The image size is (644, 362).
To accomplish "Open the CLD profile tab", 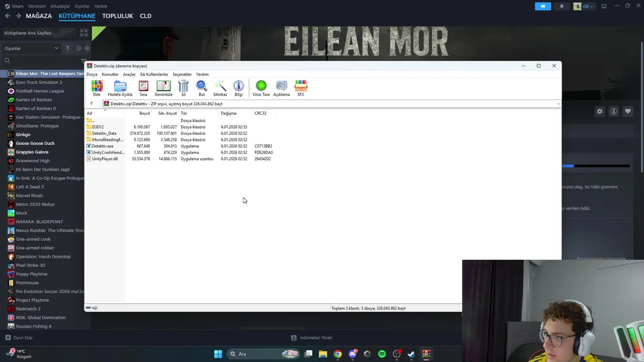I will (x=145, y=16).
